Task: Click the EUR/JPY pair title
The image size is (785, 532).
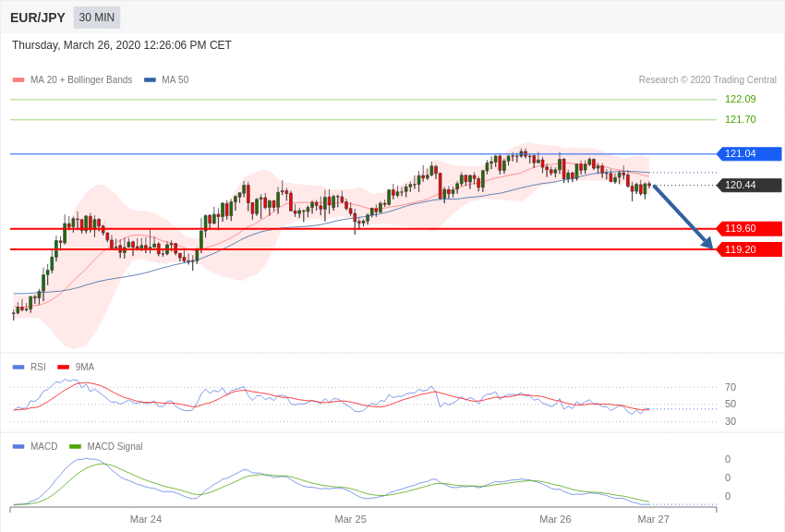Action: (38, 18)
